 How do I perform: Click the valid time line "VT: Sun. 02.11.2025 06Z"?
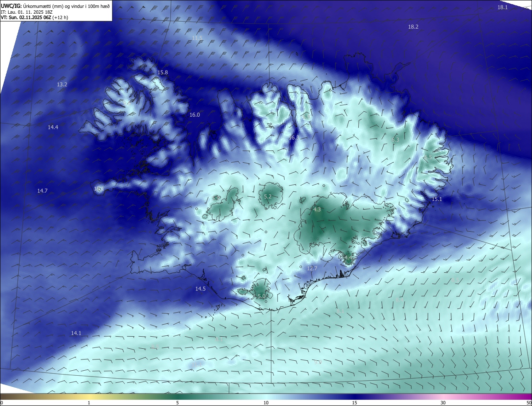(x=26, y=17)
